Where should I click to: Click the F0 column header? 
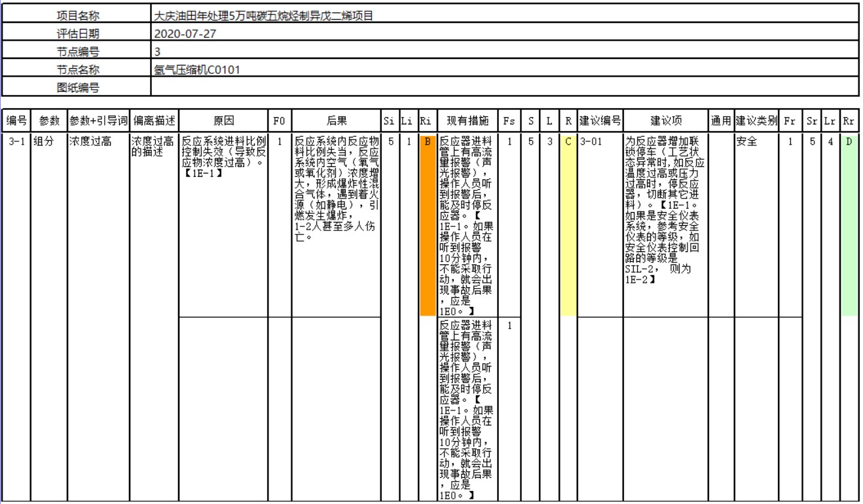tap(280, 121)
